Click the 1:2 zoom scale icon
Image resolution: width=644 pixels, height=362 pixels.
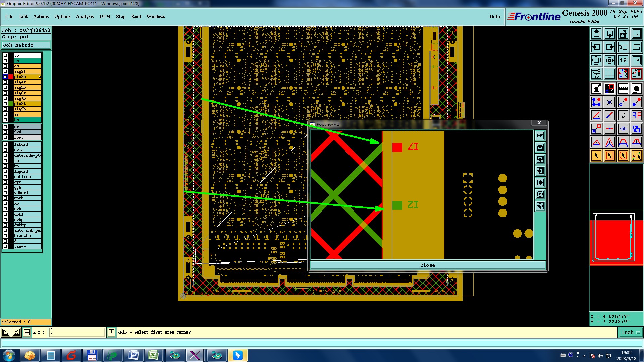(x=623, y=60)
